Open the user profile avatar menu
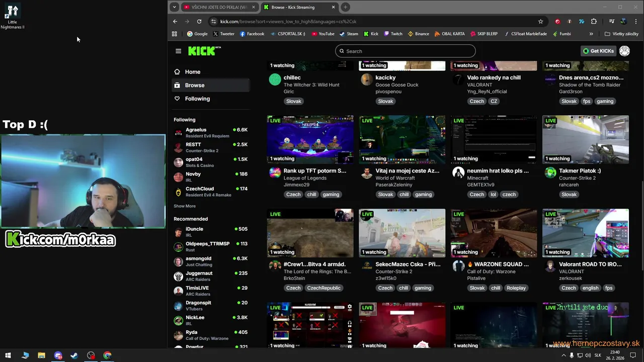The height and width of the screenshot is (362, 644). [x=624, y=51]
